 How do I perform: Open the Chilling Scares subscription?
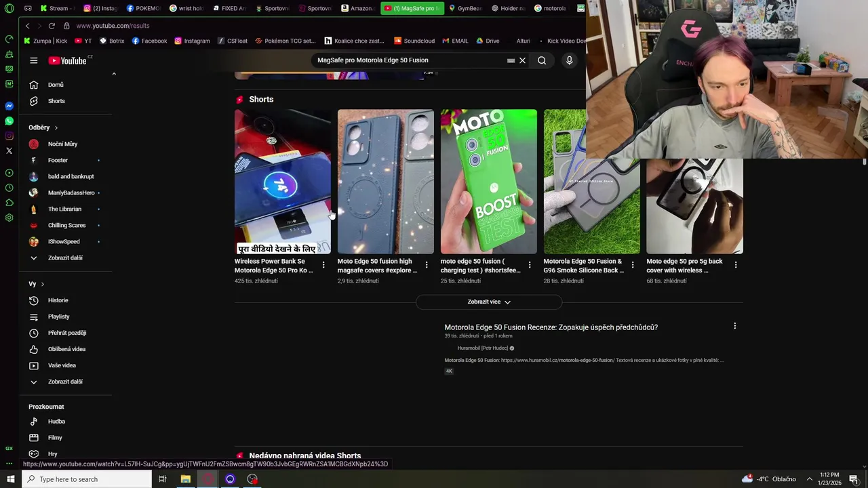pyautogui.click(x=66, y=225)
